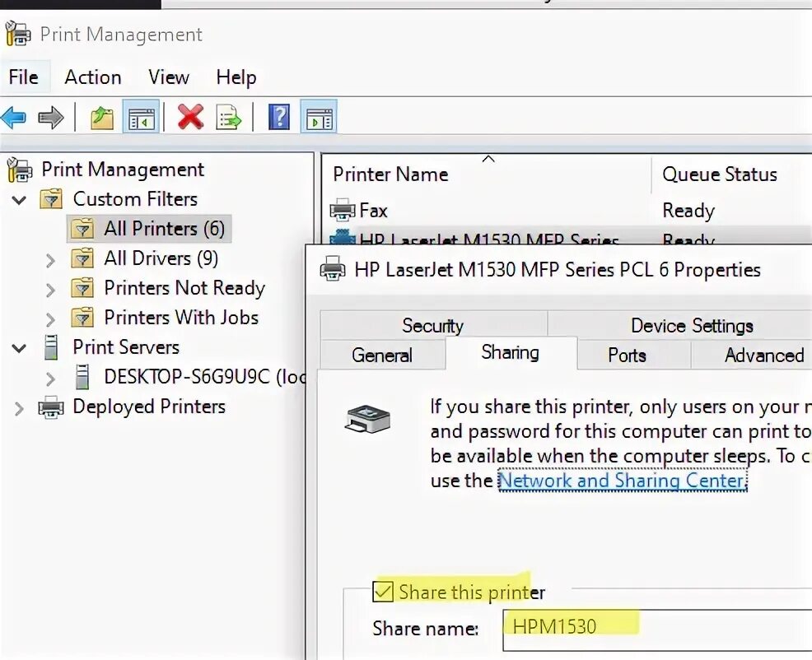Open the Help menu

click(x=236, y=77)
